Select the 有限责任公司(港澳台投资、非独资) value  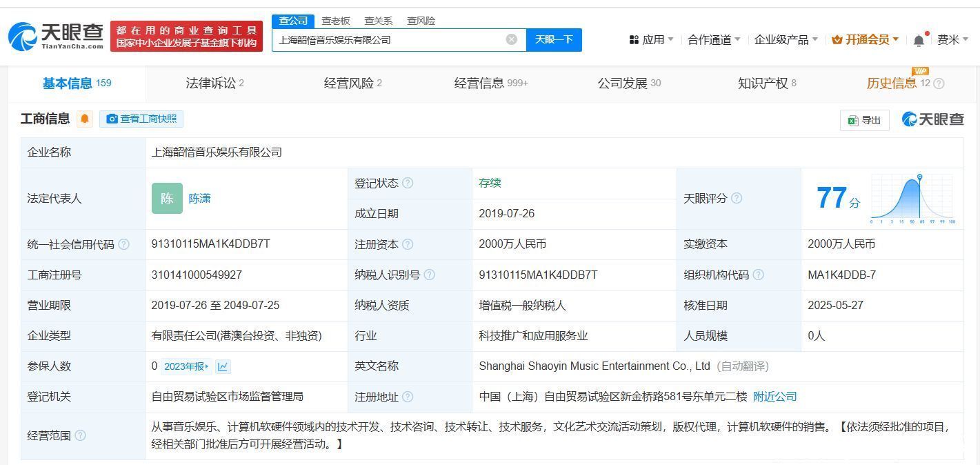coord(237,335)
